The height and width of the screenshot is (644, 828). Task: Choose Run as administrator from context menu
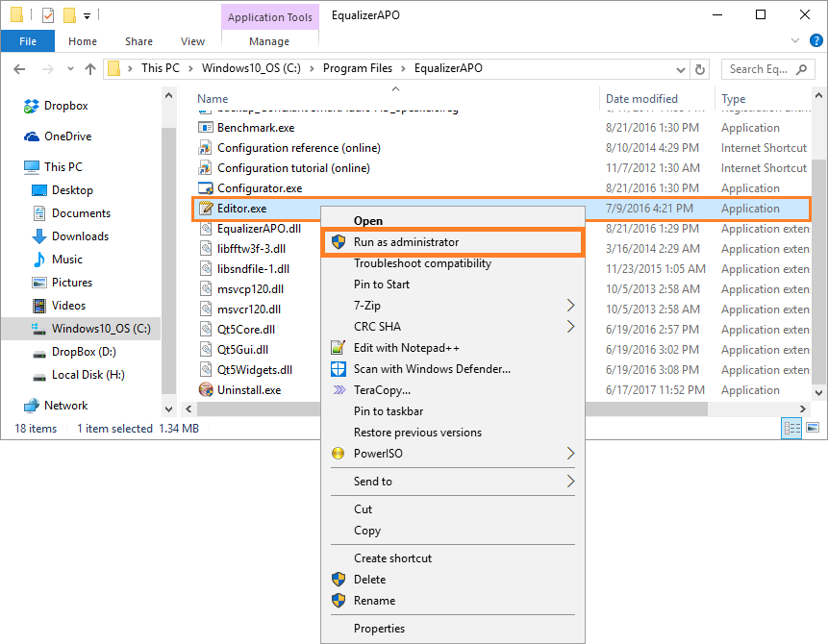453,242
